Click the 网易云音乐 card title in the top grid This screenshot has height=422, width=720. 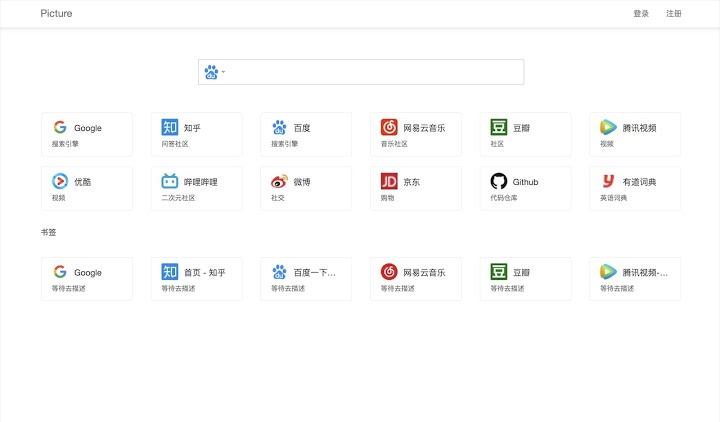424,128
